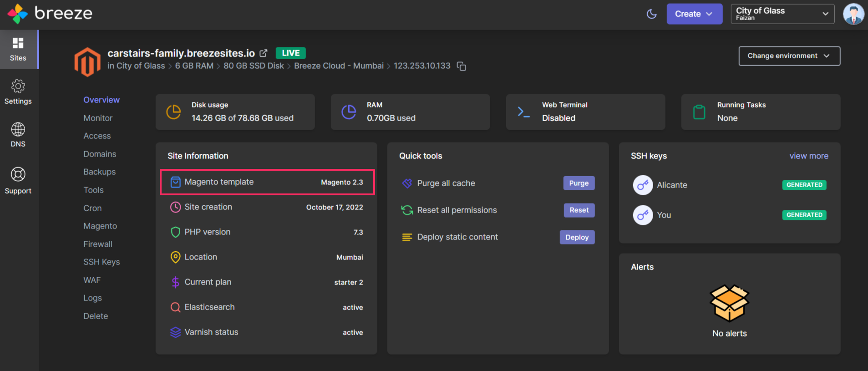The image size is (868, 371).
Task: Open the Domains section
Action: [x=100, y=154]
